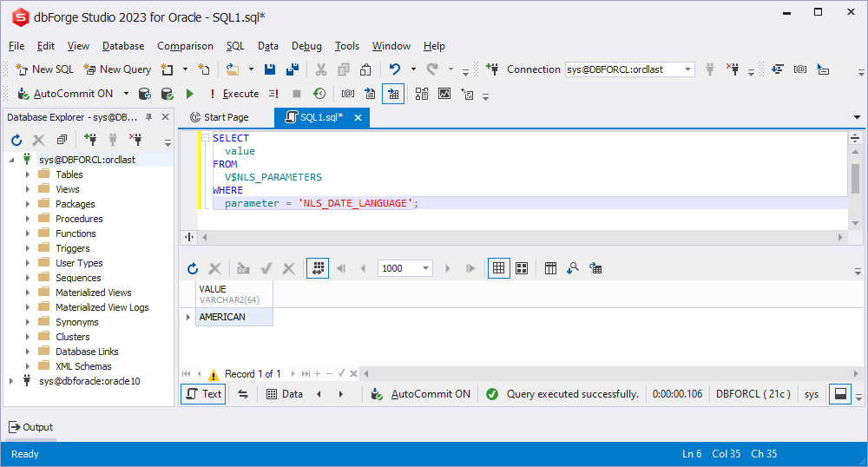Open the 1000 page size dropdown
Viewport: 868px width, 467px height.
pos(425,268)
